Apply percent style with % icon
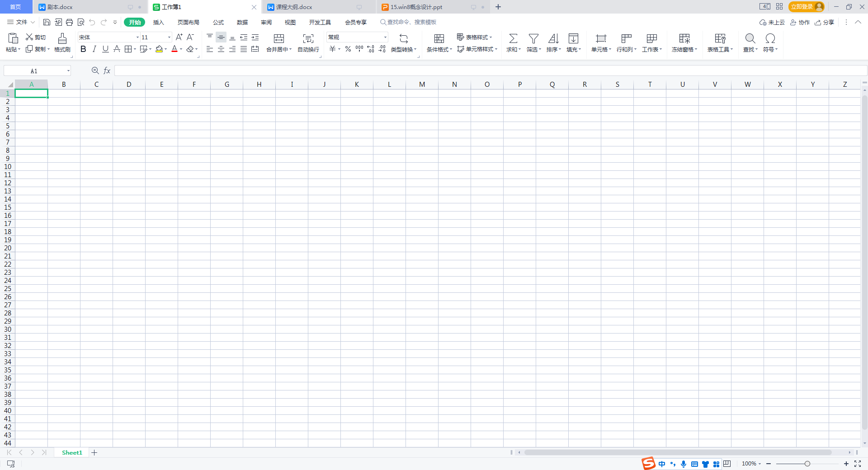 [x=348, y=49]
